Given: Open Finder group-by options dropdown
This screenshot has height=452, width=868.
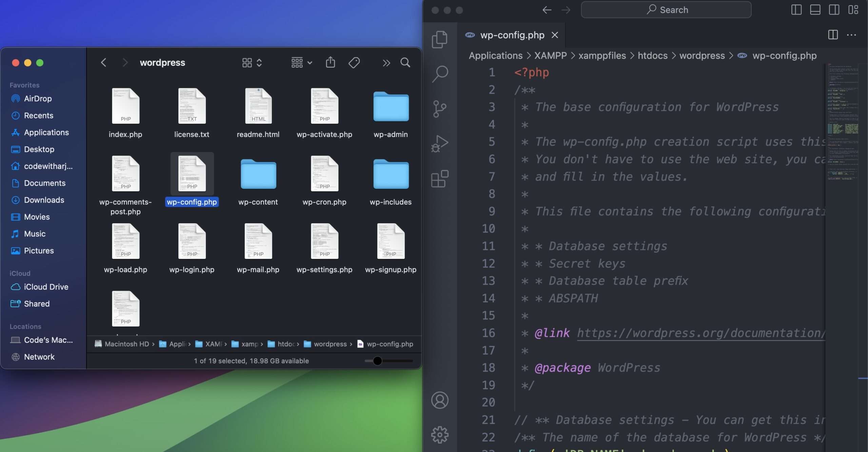Looking at the screenshot, I should click(x=301, y=62).
